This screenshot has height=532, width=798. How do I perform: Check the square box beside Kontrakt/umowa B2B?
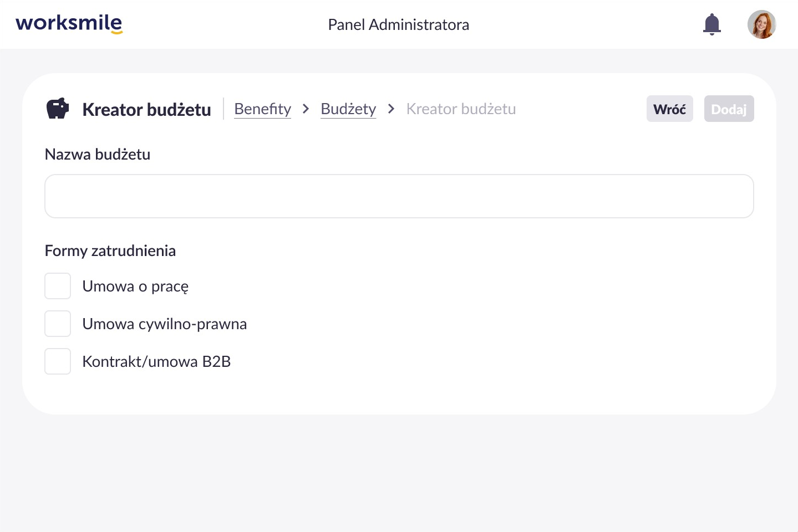tap(58, 361)
